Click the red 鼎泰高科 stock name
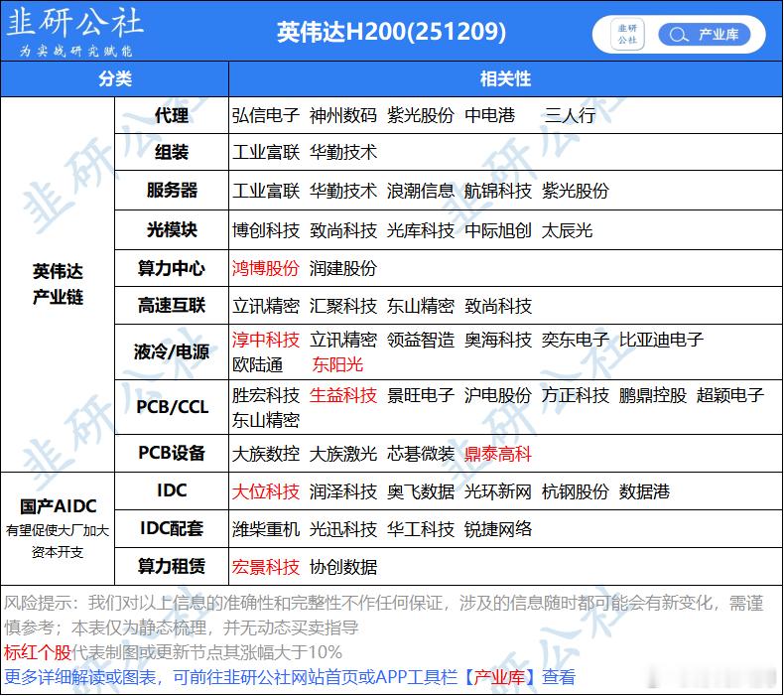This screenshot has width=784, height=696. click(x=498, y=454)
